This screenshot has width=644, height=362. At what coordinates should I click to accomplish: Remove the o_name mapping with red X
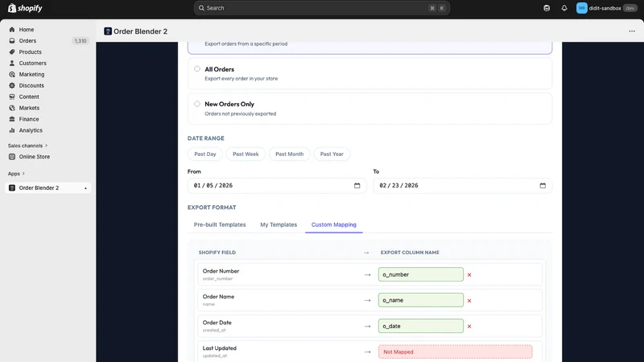pos(469,301)
